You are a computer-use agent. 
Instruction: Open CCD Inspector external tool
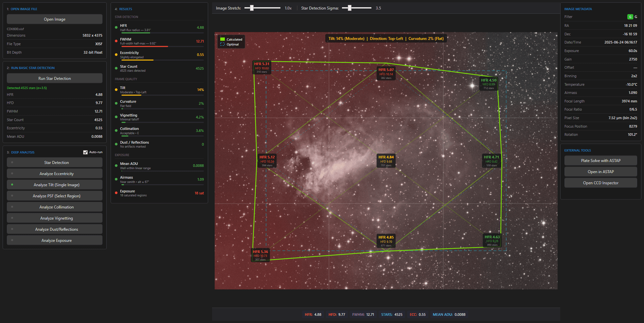pyautogui.click(x=600, y=183)
